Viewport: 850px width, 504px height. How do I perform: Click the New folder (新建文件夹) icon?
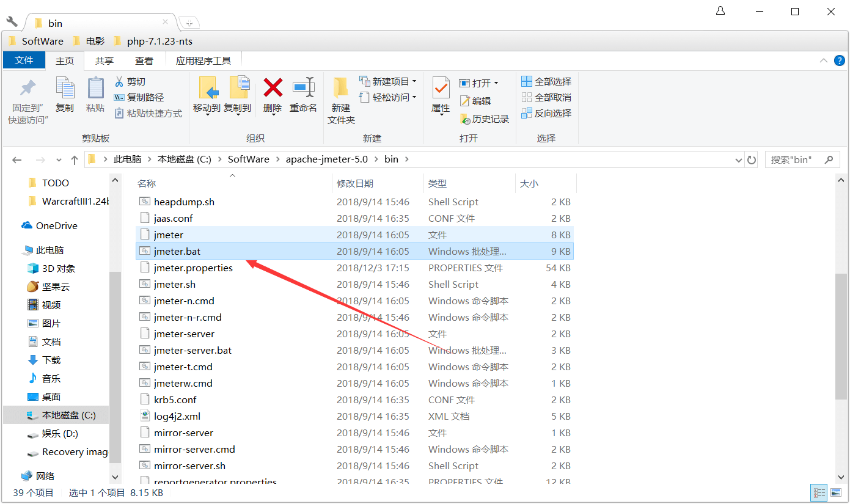click(x=340, y=88)
